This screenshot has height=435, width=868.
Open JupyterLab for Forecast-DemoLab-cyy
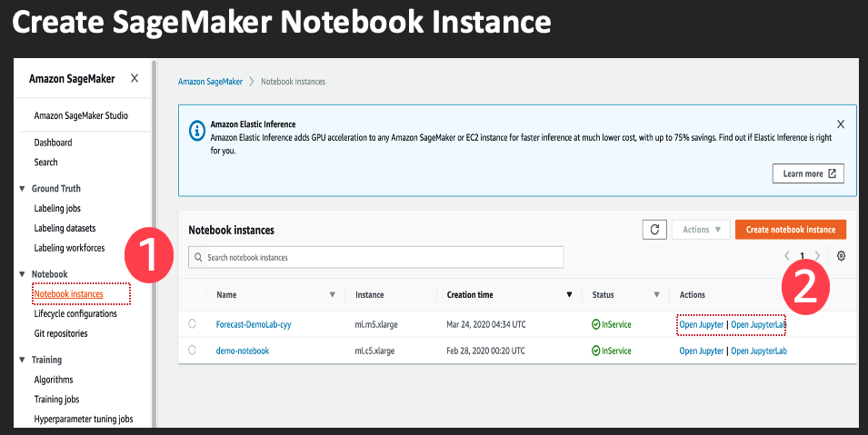[x=758, y=325]
